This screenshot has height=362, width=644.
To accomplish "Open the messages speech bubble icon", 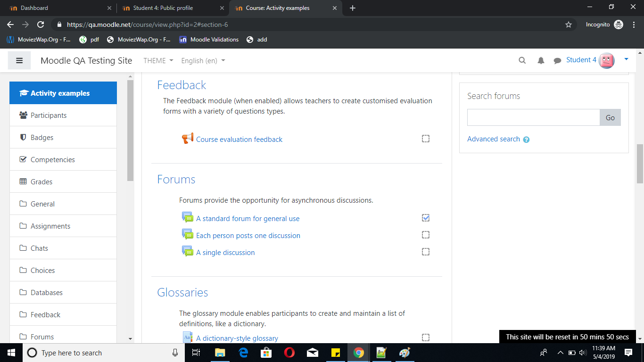I will (x=557, y=60).
